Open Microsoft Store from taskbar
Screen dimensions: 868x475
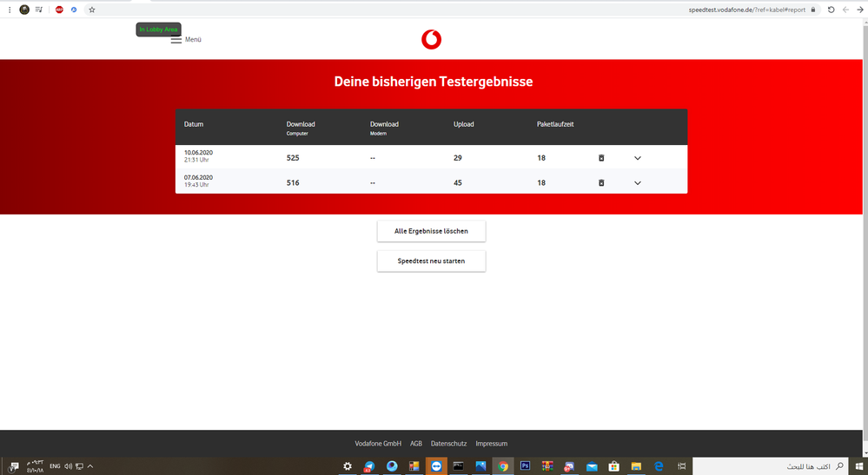(x=614, y=466)
